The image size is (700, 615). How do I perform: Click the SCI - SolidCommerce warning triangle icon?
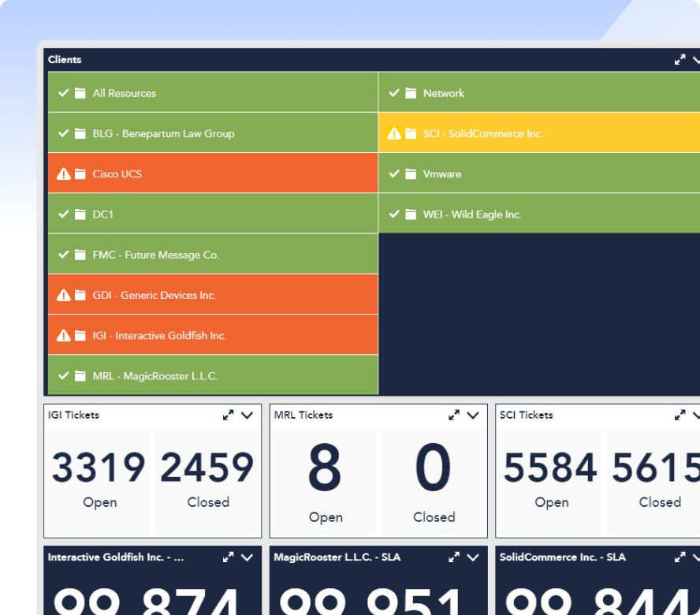(394, 133)
